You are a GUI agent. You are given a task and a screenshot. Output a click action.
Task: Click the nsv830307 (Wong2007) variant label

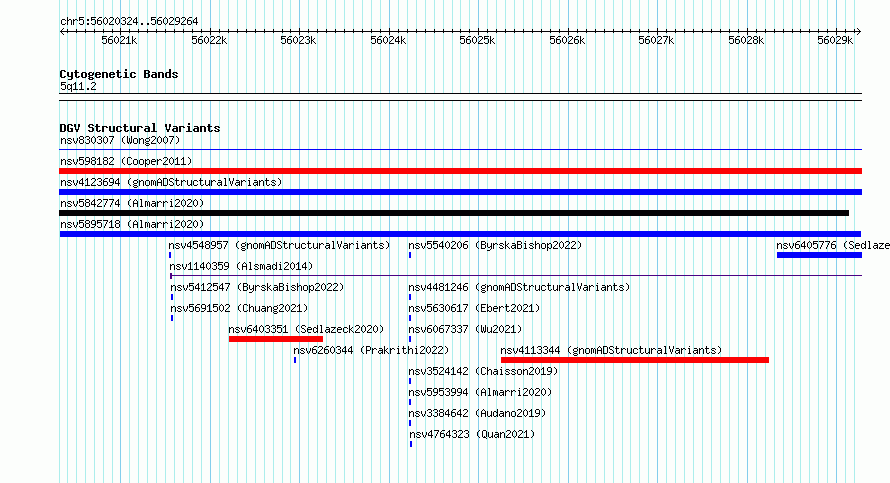(x=120, y=140)
